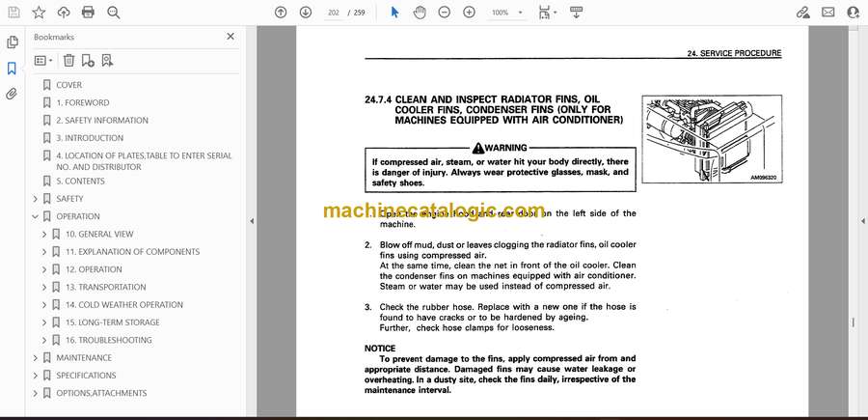The image size is (868, 420).
Task: Choose the selection arrow tool
Action: click(x=394, y=13)
